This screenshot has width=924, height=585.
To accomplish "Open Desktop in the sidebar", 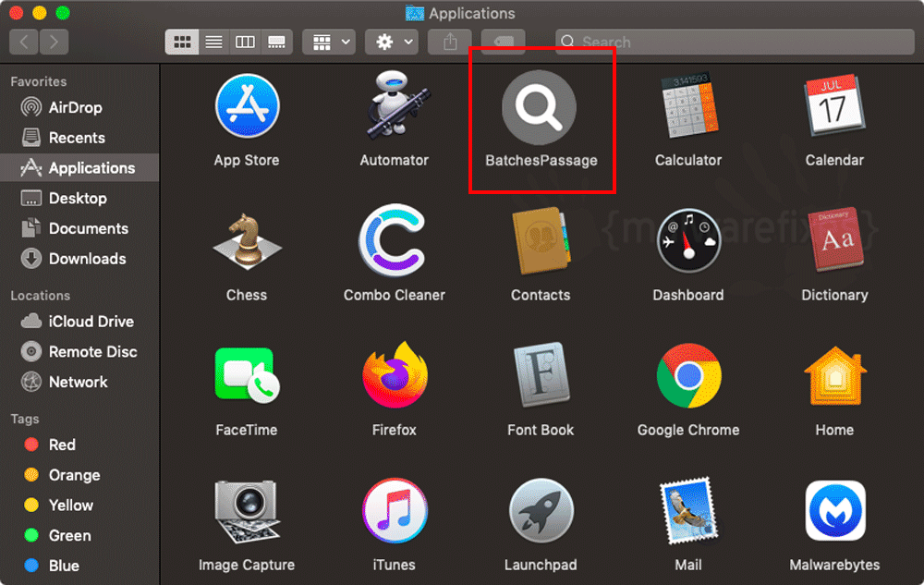I will click(x=79, y=198).
